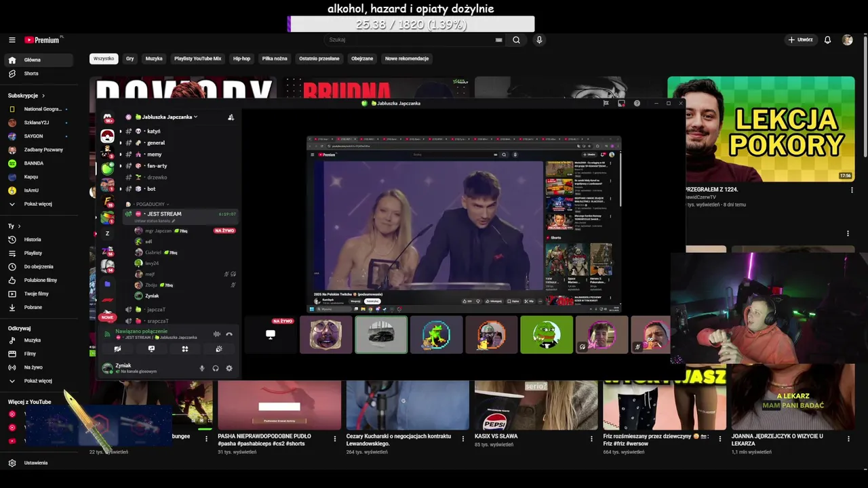
Task: Expand memy channel threads arrow
Action: pos(121,155)
